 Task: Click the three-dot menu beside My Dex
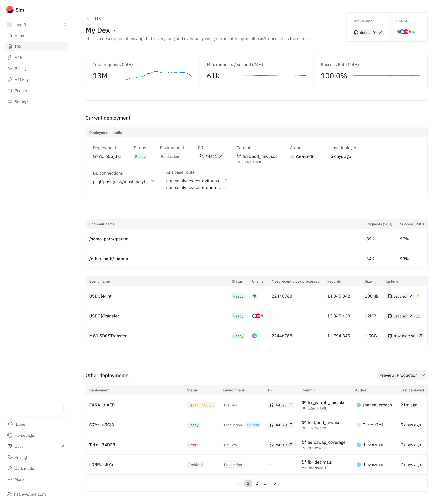coord(115,30)
